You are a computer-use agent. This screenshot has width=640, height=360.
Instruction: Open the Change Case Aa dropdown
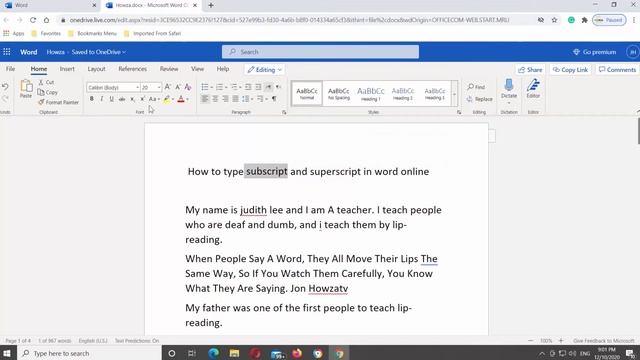(x=154, y=99)
